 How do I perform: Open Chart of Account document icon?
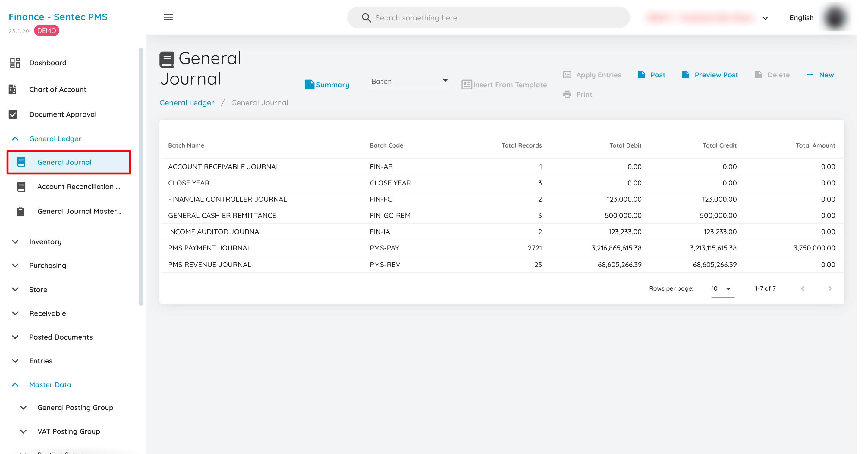(12, 89)
